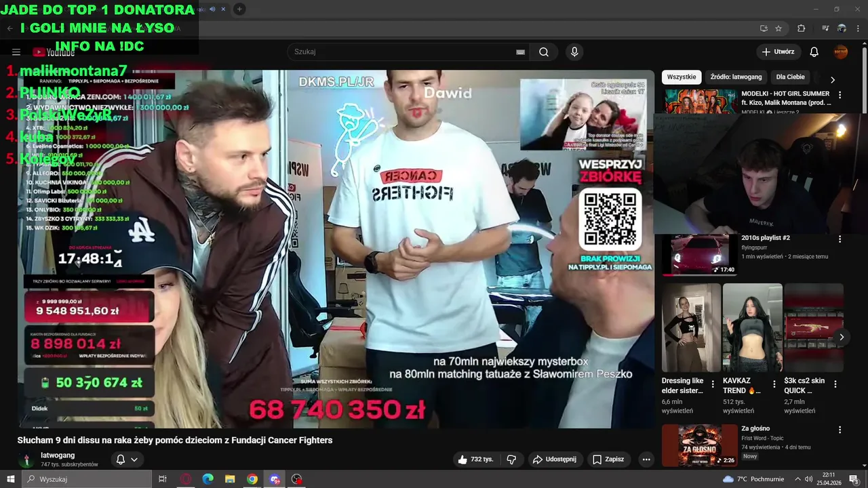Open options for $3k cs2 skin short
The image size is (868, 488).
(835, 384)
